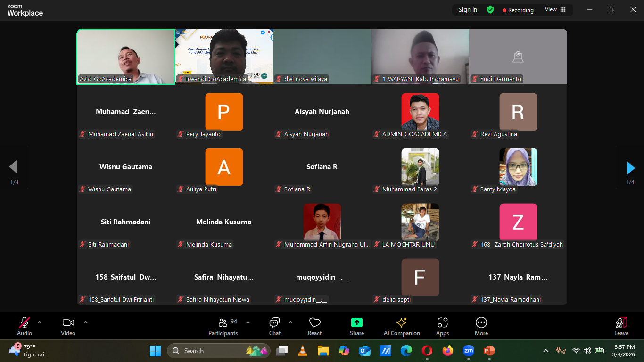
Task: Expand the Participants options arrow
Action: point(248,322)
